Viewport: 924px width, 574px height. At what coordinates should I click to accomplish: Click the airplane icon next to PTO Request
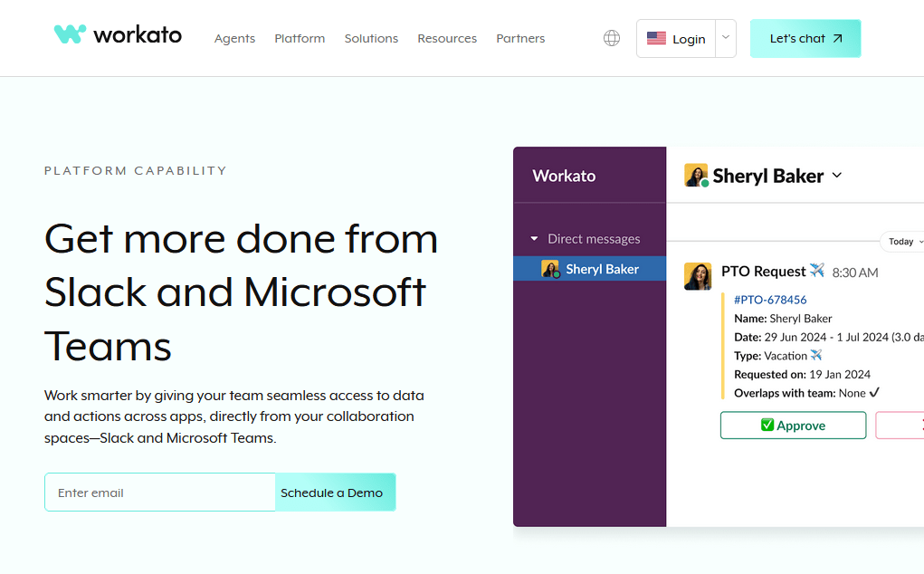817,271
